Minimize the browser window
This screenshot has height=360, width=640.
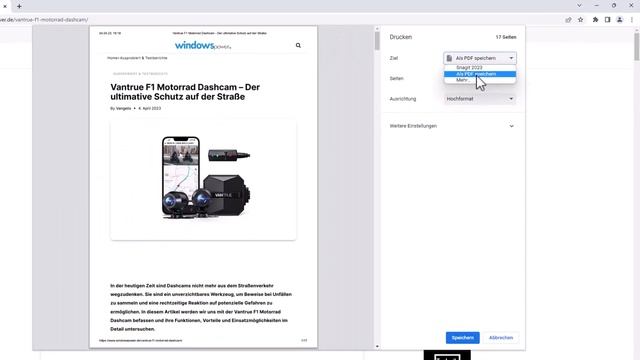pyautogui.click(x=596, y=6)
